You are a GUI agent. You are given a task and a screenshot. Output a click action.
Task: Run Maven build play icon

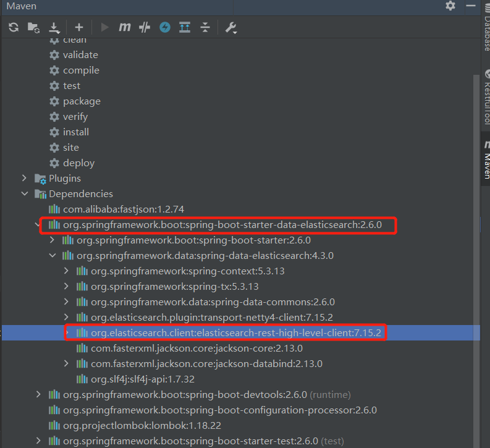point(104,27)
